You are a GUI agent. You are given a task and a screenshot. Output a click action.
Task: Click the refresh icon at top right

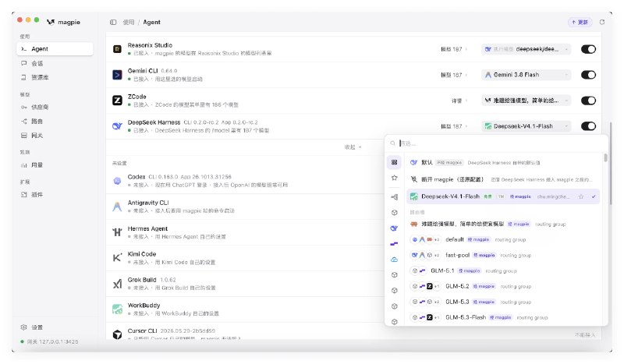click(x=602, y=23)
